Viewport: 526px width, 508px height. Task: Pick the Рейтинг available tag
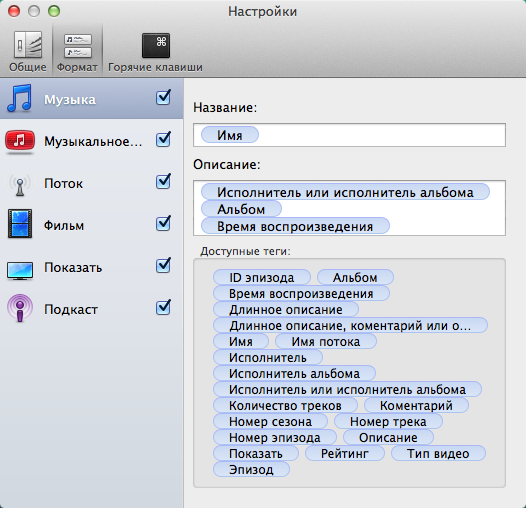coord(345,453)
